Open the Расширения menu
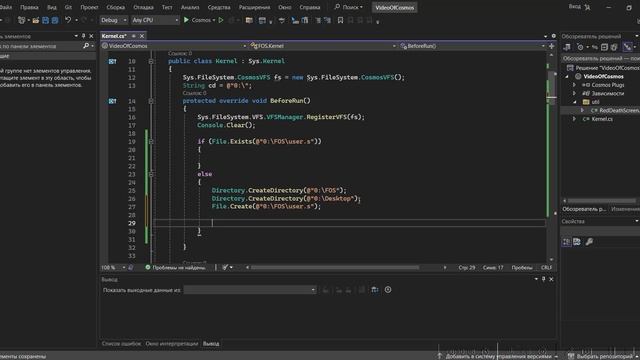 pyautogui.click(x=254, y=7)
